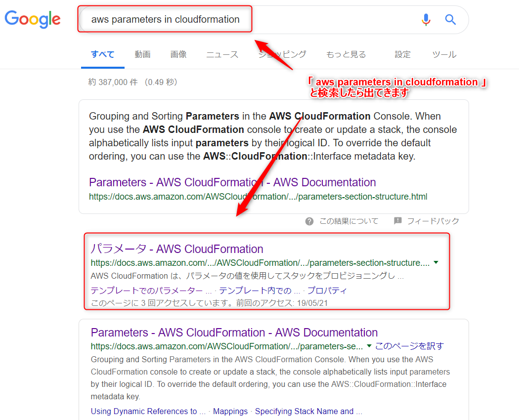This screenshot has height=420, width=519.
Task: Select the すべて tab
Action: point(103,54)
